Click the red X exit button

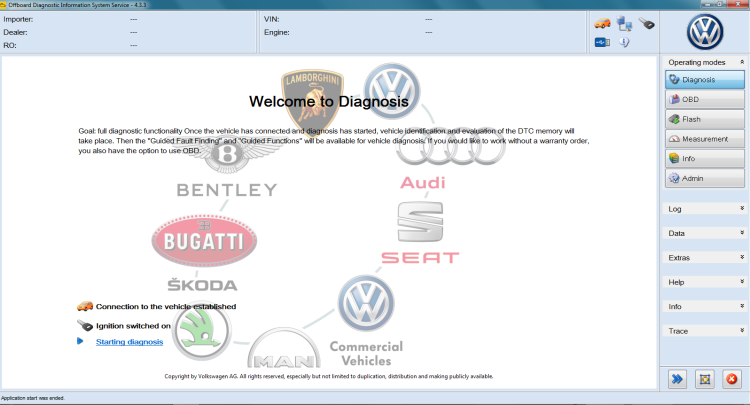click(732, 379)
